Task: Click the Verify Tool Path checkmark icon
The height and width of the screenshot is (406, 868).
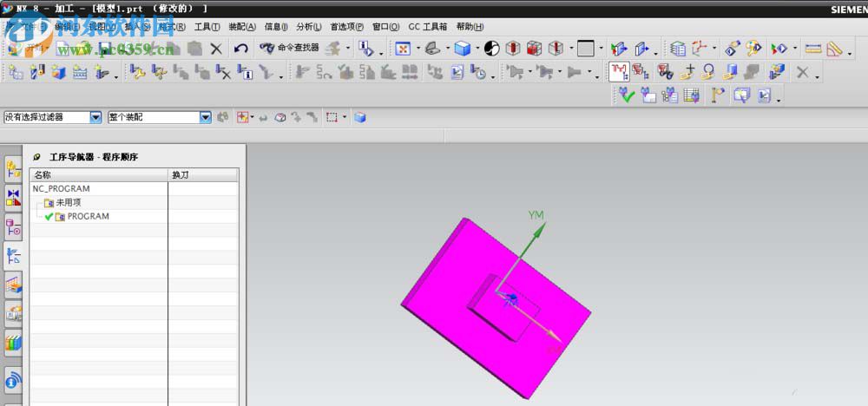Action: (x=626, y=95)
